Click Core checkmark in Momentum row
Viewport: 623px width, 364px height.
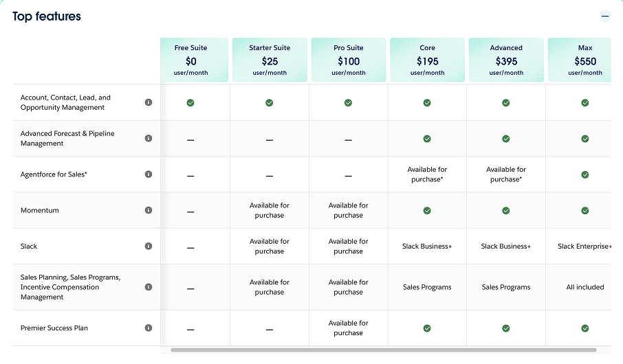click(427, 210)
